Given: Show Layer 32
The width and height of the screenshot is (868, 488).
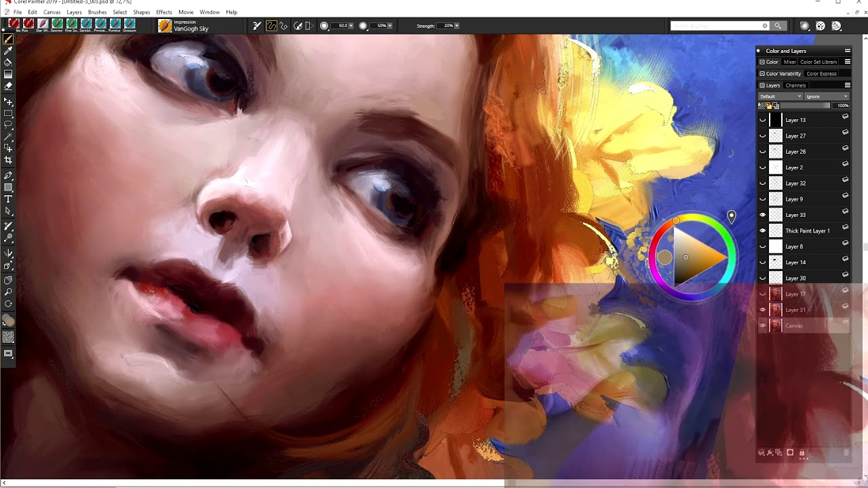Looking at the screenshot, I should pyautogui.click(x=762, y=183).
